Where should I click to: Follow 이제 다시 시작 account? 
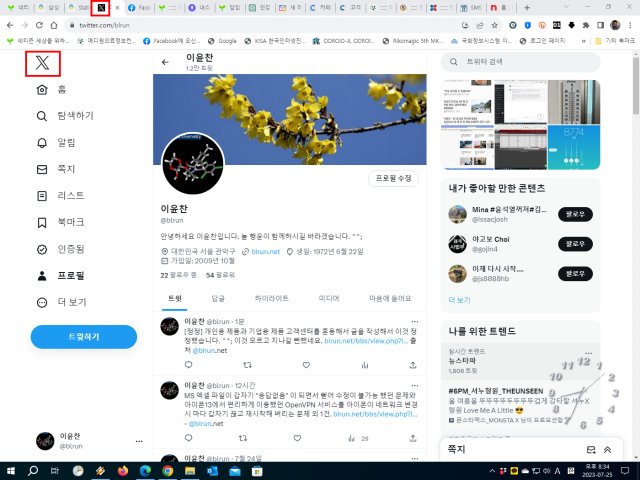click(575, 273)
